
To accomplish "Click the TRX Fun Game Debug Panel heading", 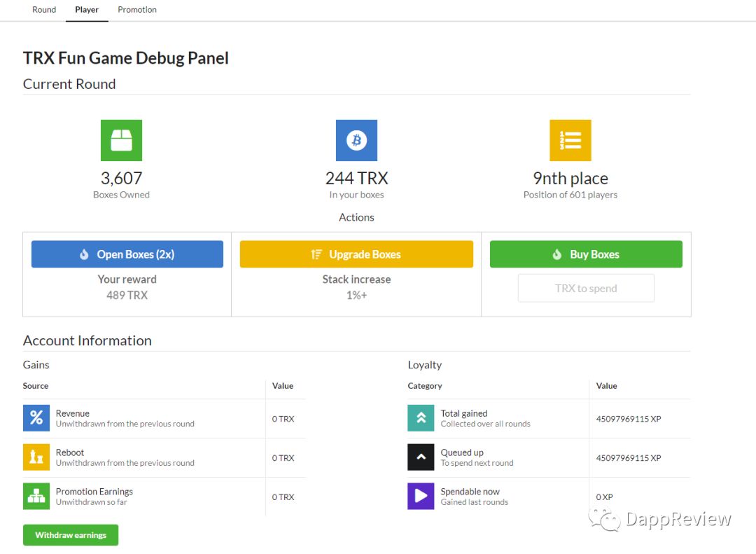I will coord(126,58).
